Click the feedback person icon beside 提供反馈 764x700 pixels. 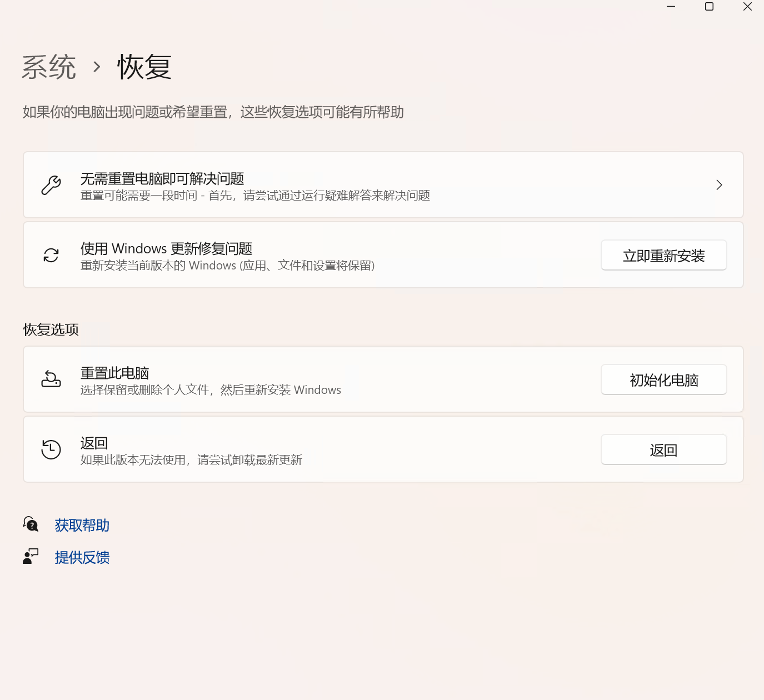click(31, 556)
